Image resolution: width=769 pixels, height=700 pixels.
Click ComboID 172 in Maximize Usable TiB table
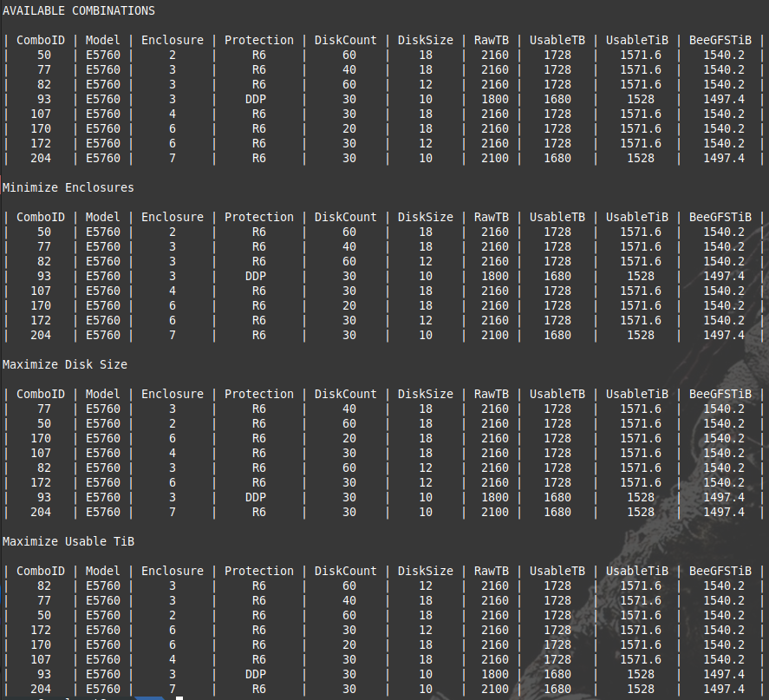point(41,631)
